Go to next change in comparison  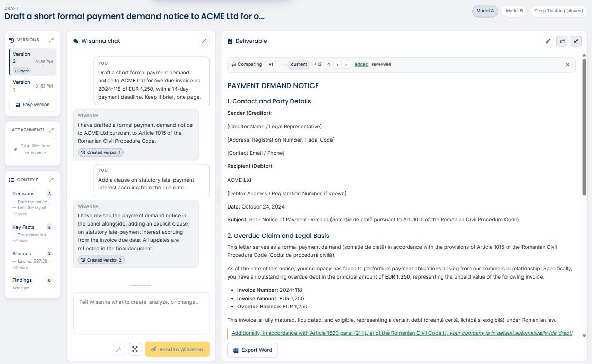(x=346, y=64)
